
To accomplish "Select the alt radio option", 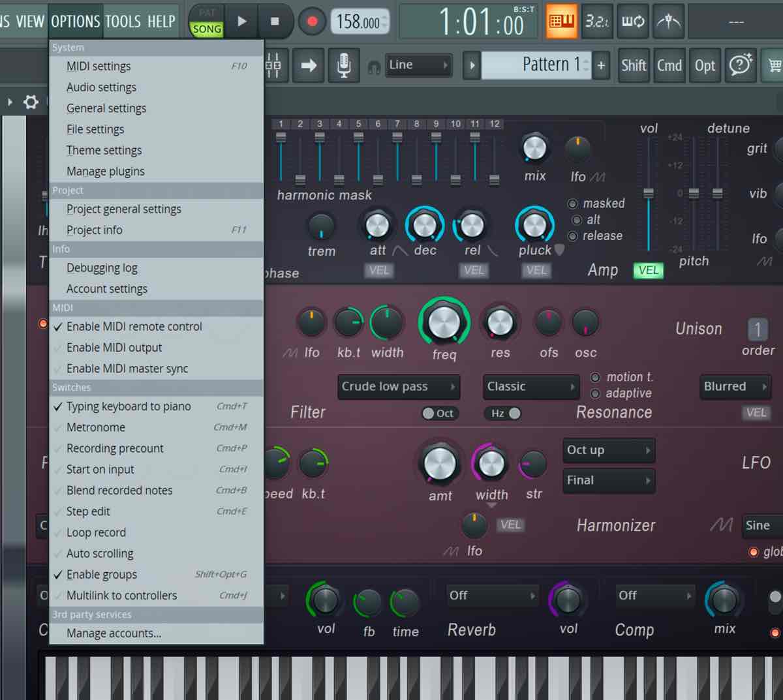I will (x=577, y=220).
